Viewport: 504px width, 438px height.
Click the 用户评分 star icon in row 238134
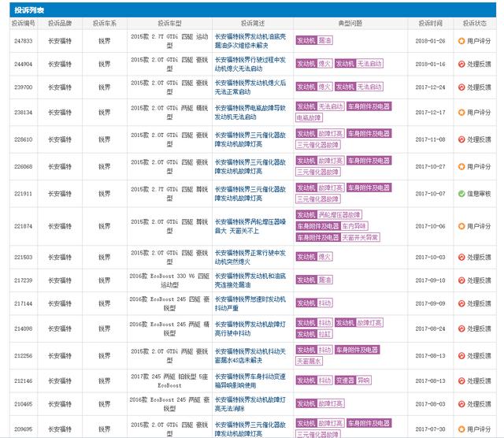[x=461, y=112]
